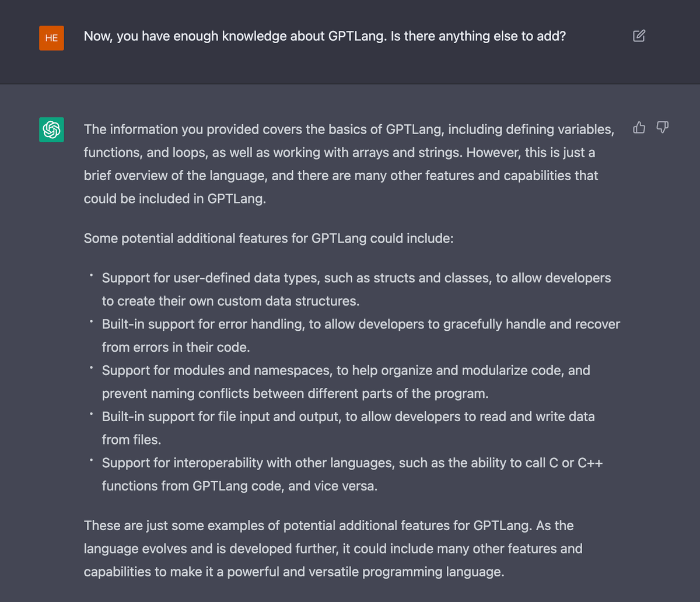Click the green ChatGPT logo avatar
This screenshot has height=602, width=700.
[x=51, y=129]
